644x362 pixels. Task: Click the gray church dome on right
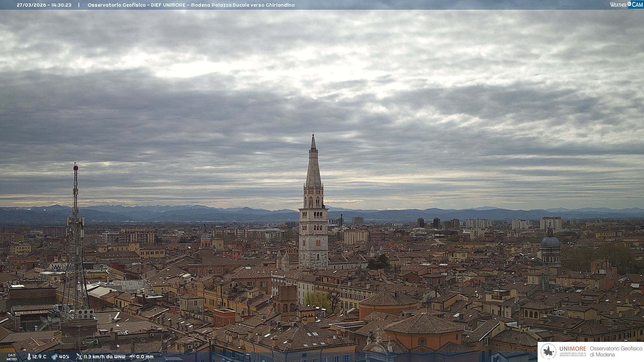coord(550,241)
